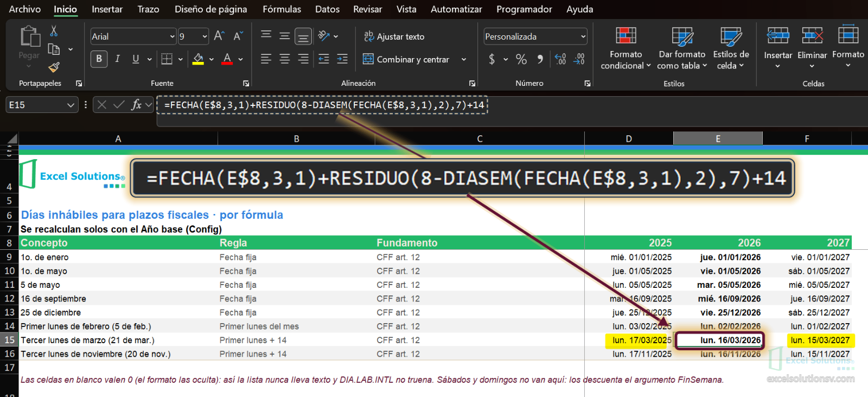The width and height of the screenshot is (868, 397).
Task: Click the Insertar cells button
Action: tap(778, 48)
